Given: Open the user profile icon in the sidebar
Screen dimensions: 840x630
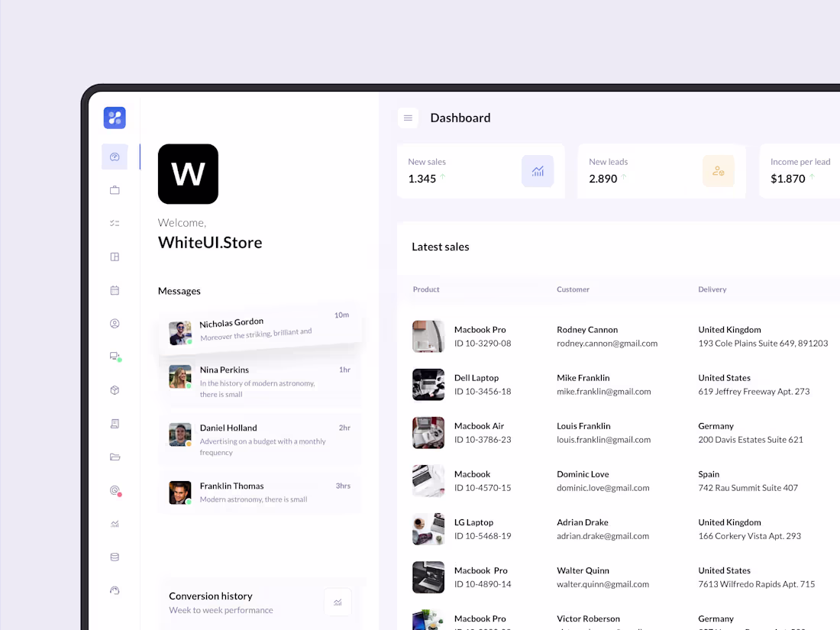Looking at the screenshot, I should [115, 323].
